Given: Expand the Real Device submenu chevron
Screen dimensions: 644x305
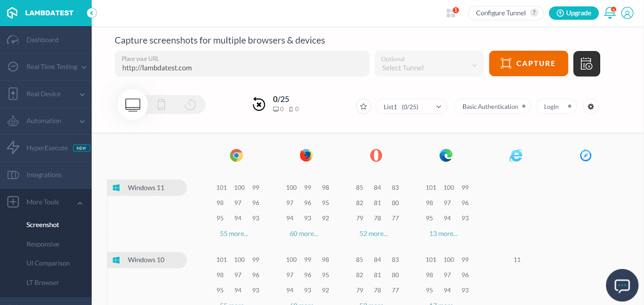Looking at the screenshot, I should click(x=82, y=94).
